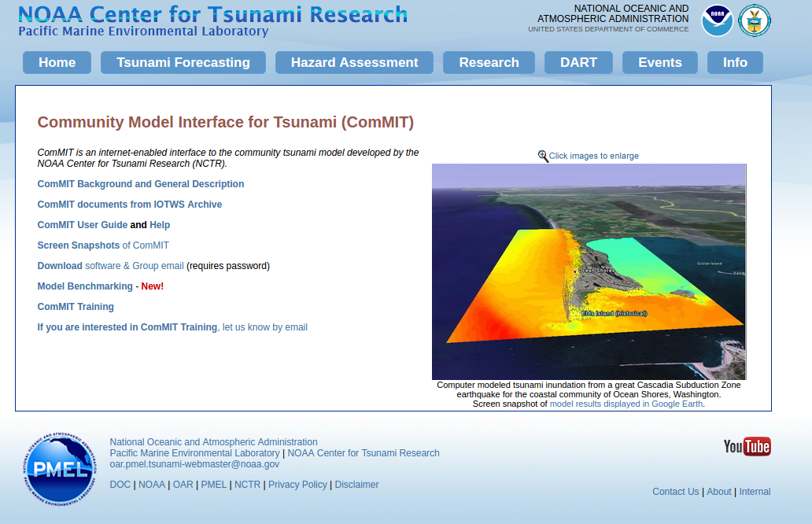Open the NCTR footer link
Image resolution: width=812 pixels, height=524 pixels.
[248, 485]
